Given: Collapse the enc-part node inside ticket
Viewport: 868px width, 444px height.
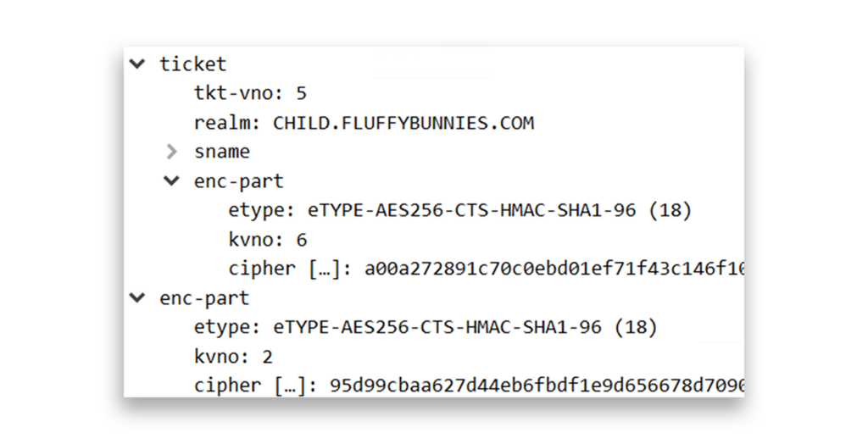Looking at the screenshot, I should [x=171, y=180].
